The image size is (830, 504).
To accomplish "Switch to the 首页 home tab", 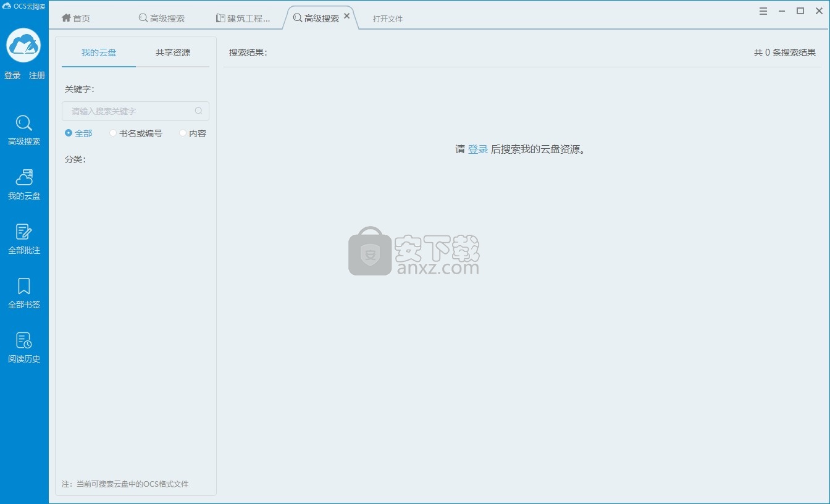I will click(x=76, y=19).
